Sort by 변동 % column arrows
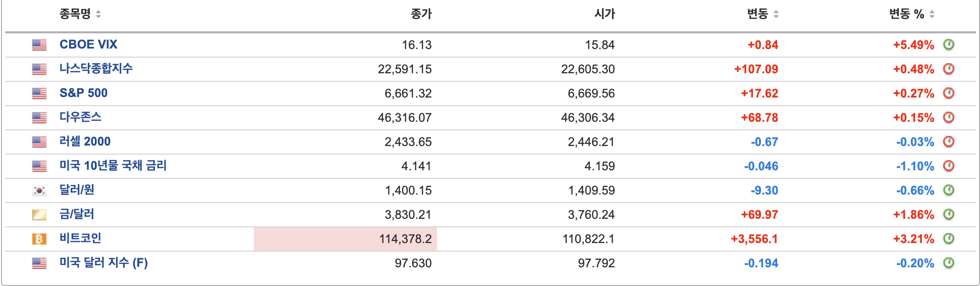This screenshot has height=286, width=980. tap(932, 14)
